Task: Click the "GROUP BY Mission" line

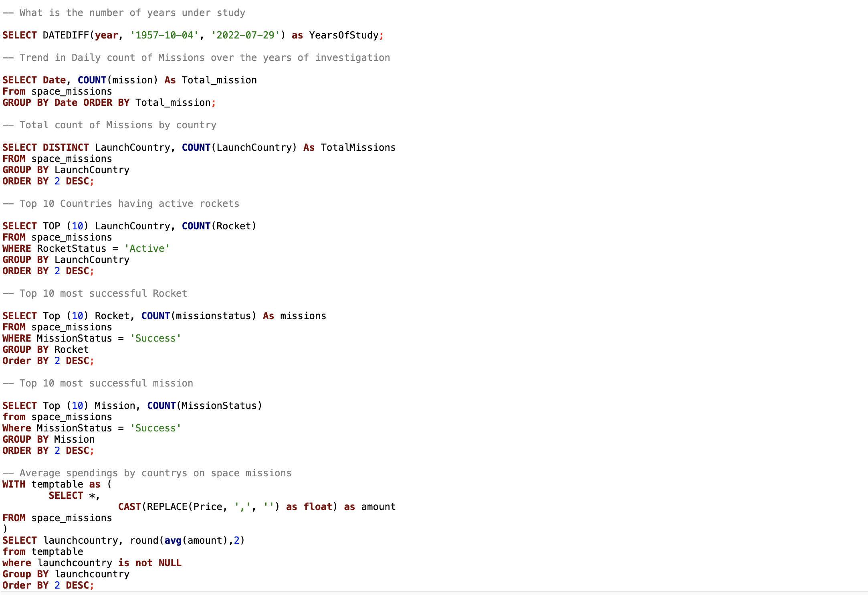Action: click(48, 439)
